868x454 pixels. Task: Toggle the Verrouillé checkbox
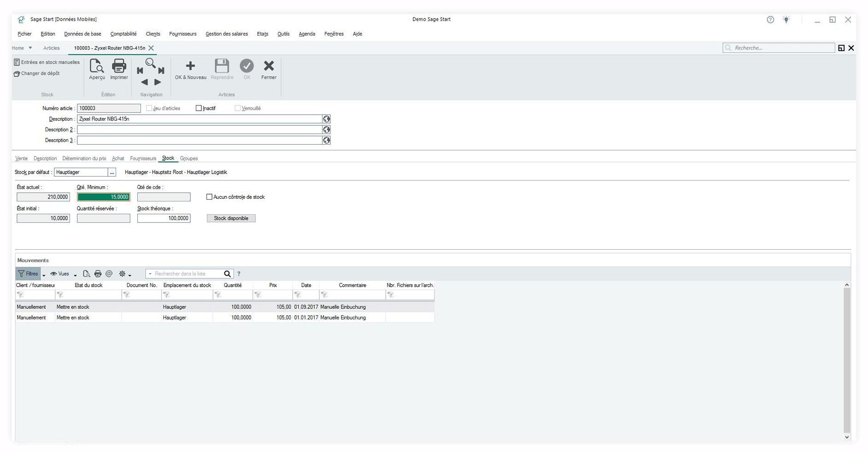[x=238, y=108]
